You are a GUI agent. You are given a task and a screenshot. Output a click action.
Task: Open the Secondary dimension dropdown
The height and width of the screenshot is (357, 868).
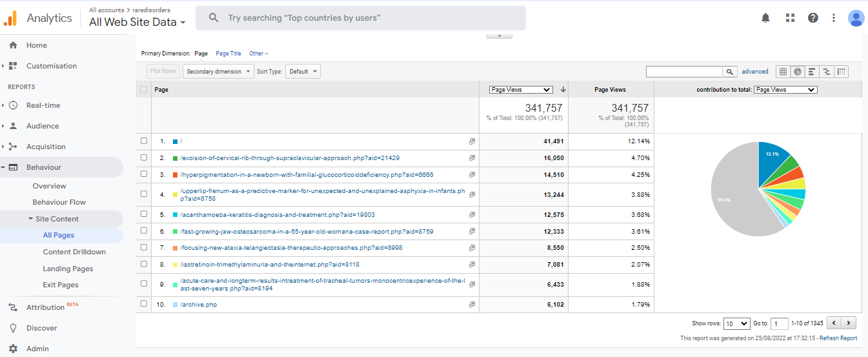tap(218, 72)
